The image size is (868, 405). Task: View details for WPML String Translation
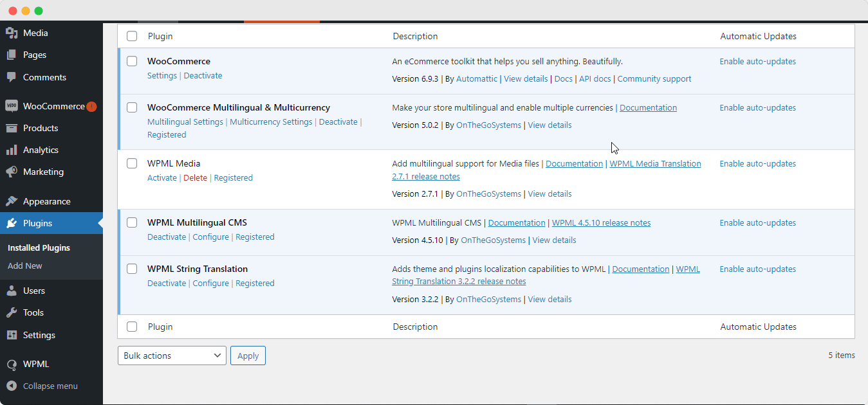tap(549, 299)
